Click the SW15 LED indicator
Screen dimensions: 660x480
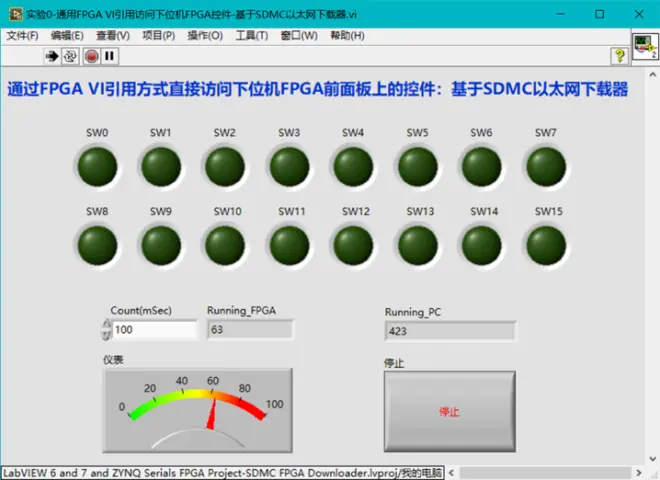click(x=546, y=245)
